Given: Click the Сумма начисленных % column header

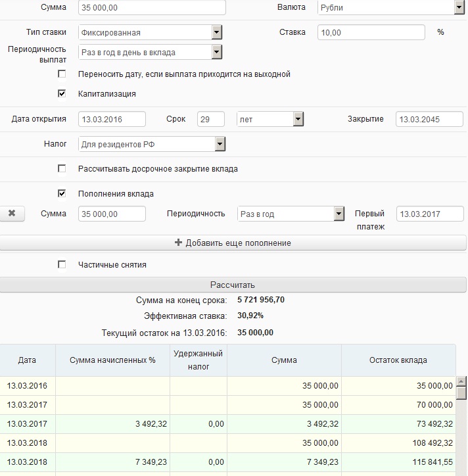Looking at the screenshot, I should [112, 360].
